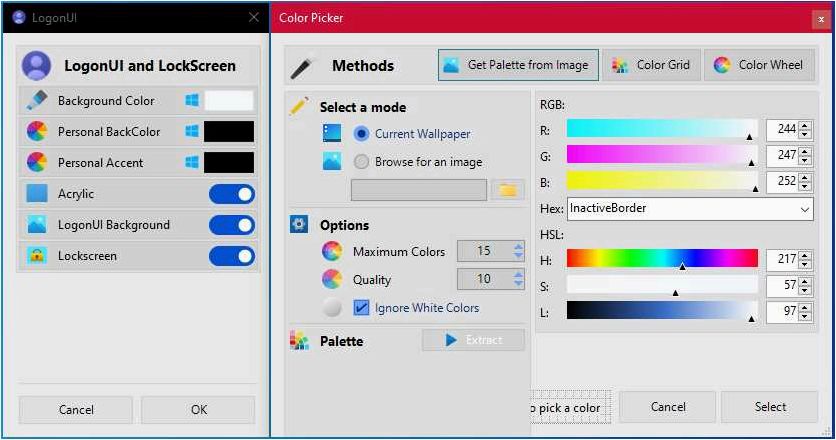Click the color wheel icon beside Personal BackColor
Screen dimensions: 836x440
point(36,131)
